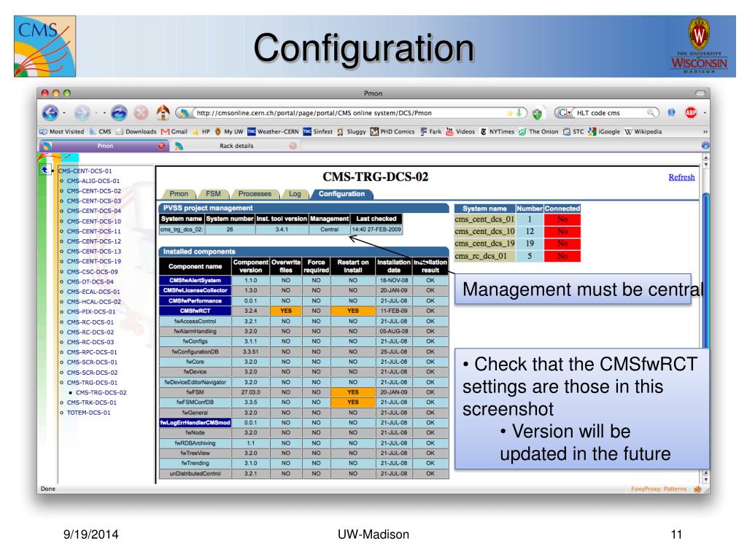Select CMS-TRK-DCS-01 in node tree

click(91, 402)
